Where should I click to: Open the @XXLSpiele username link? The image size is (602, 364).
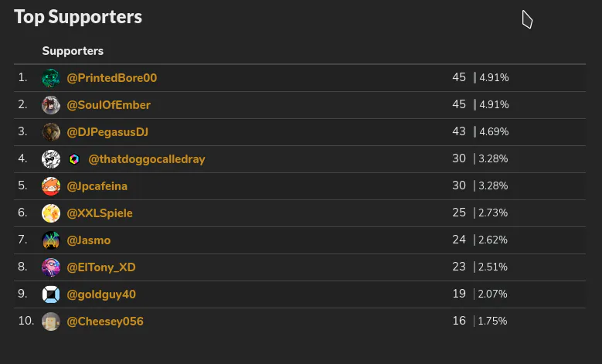tap(100, 213)
